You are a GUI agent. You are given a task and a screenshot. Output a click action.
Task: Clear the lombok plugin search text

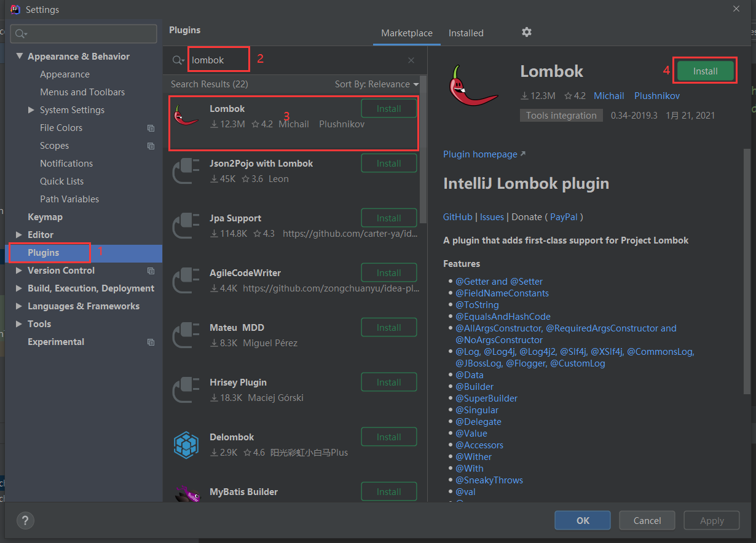click(x=411, y=60)
